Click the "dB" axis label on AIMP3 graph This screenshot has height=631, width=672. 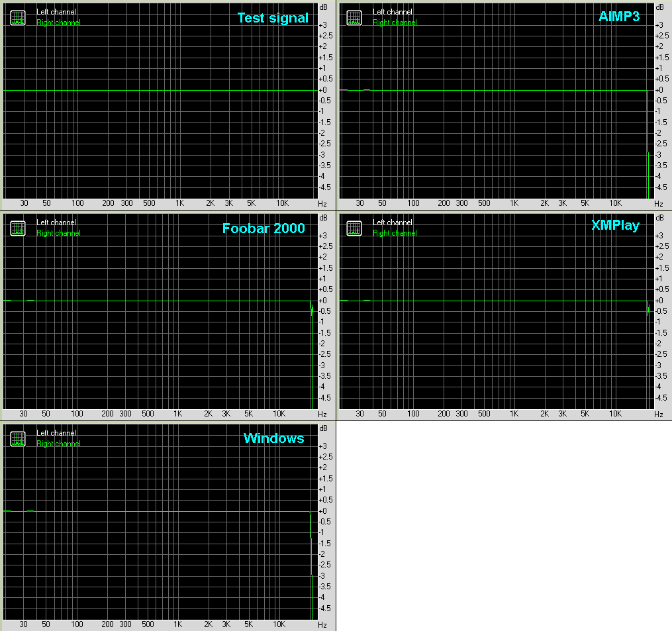coord(659,7)
